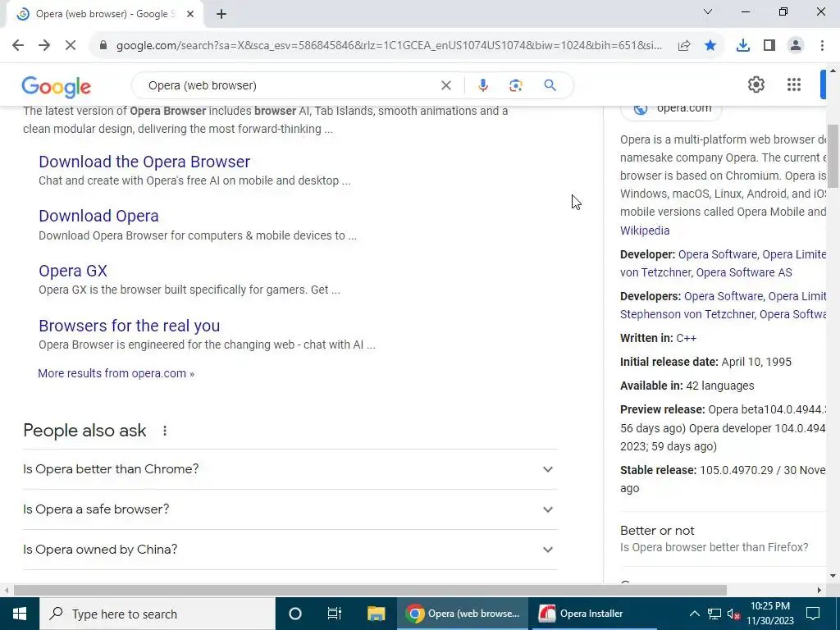The height and width of the screenshot is (630, 840).
Task: Open File Explorer from taskbar
Action: [x=376, y=614]
